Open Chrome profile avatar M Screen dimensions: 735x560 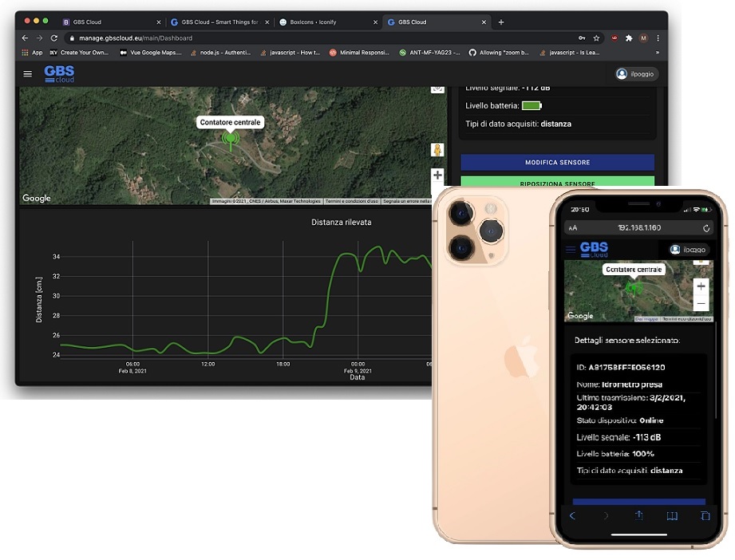[643, 38]
